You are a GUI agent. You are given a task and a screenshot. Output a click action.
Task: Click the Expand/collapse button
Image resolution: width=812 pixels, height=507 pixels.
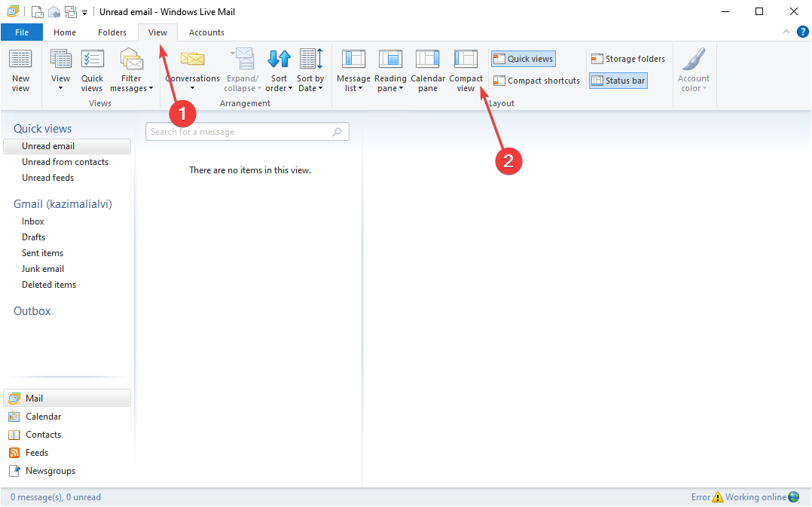coord(243,71)
